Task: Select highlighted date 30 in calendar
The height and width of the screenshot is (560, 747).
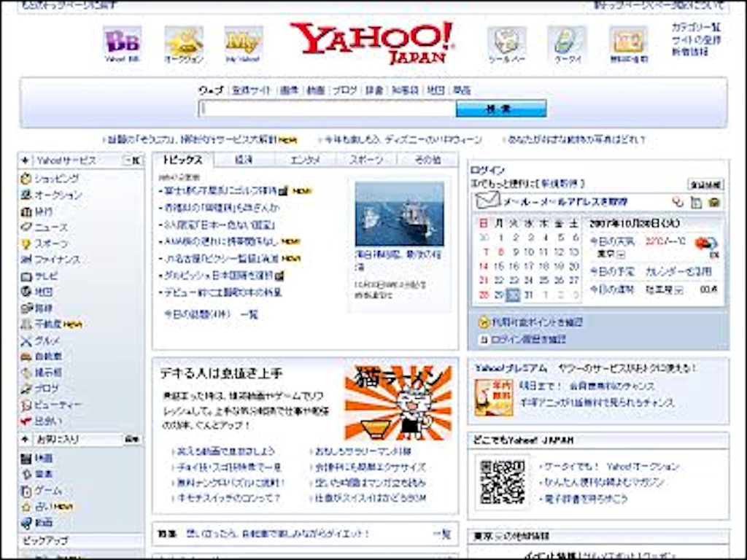Action: [513, 295]
